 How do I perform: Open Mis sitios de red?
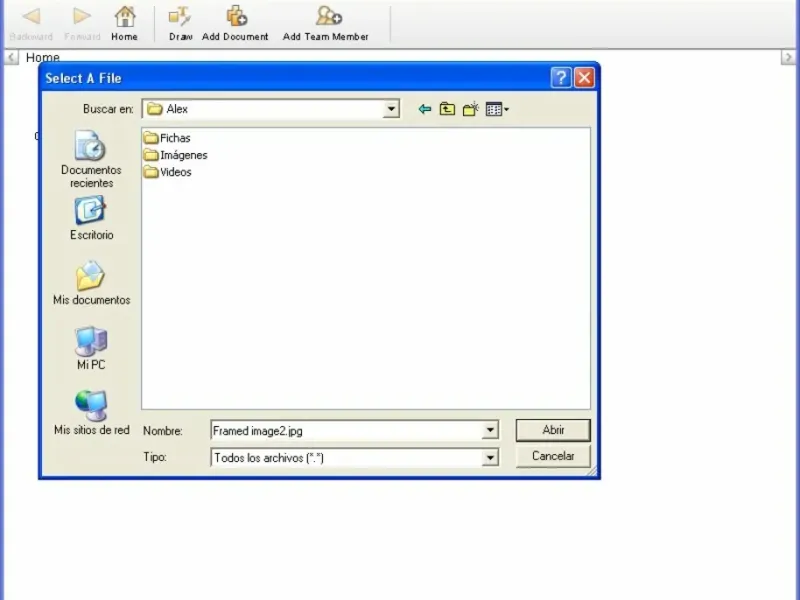[x=91, y=413]
